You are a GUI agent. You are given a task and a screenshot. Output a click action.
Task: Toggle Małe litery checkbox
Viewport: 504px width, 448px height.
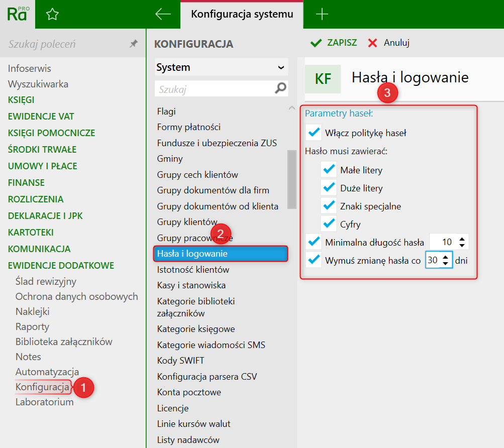[329, 169]
